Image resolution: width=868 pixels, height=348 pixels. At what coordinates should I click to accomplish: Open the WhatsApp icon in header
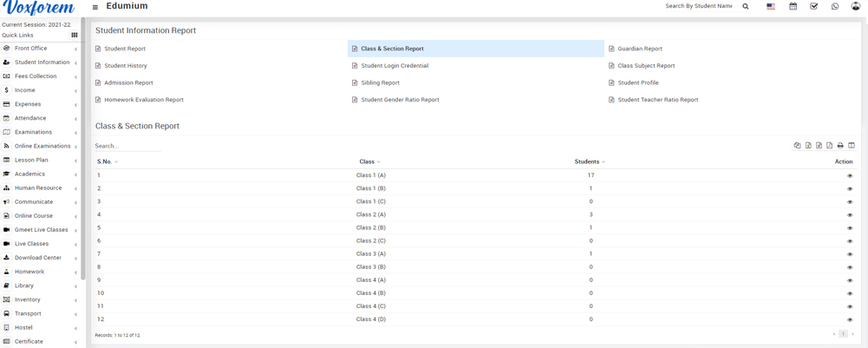tap(835, 6)
